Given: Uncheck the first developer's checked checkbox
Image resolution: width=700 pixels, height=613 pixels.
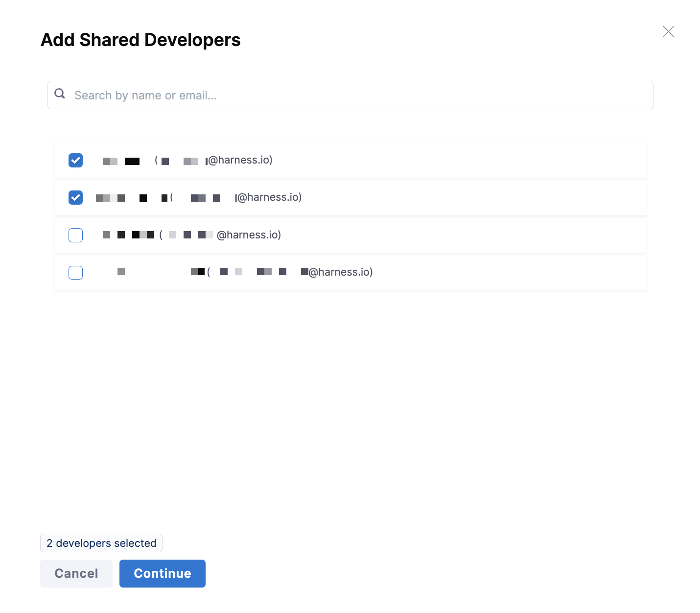Looking at the screenshot, I should coord(76,161).
